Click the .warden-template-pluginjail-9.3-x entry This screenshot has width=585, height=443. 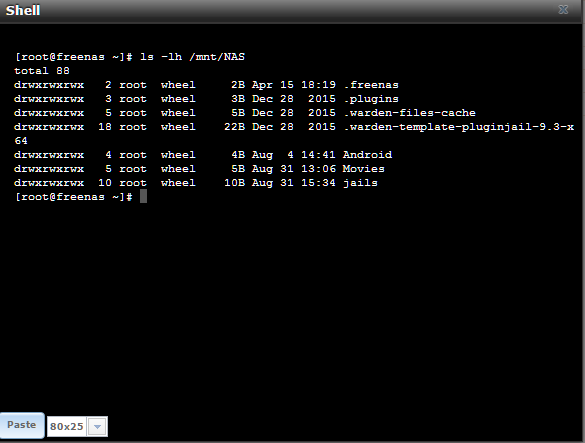(459, 127)
